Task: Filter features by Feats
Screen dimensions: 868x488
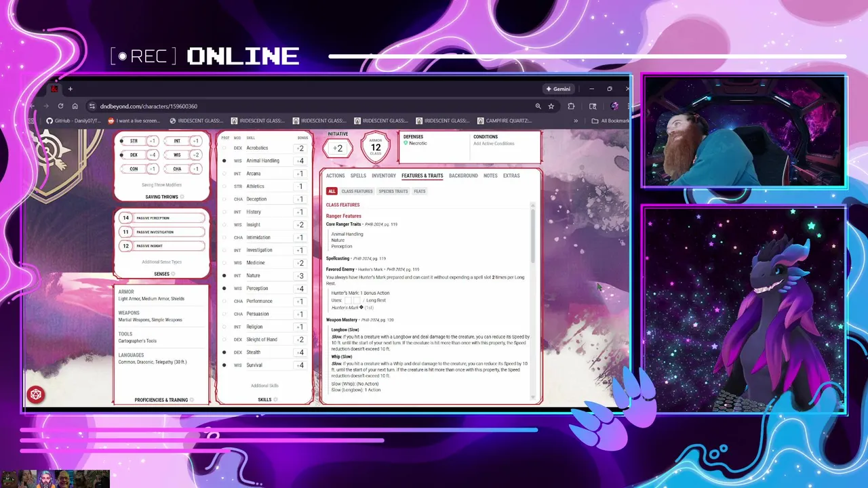Action: (420, 191)
